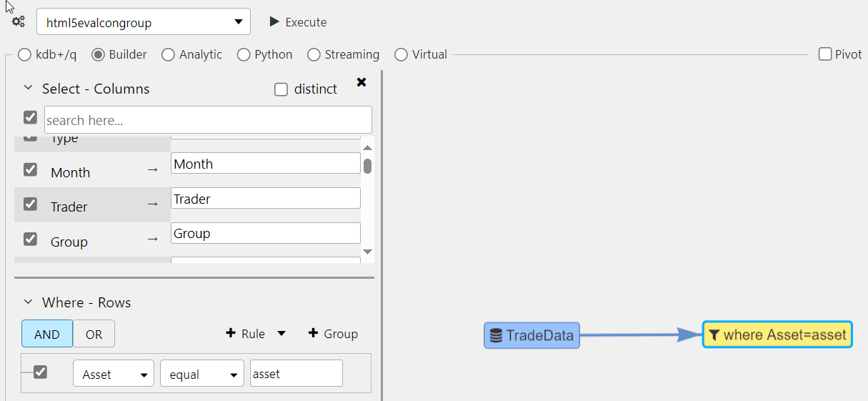Viewport: 868px width, 401px height.
Task: Open the Rule dropdown arrow
Action: point(281,334)
